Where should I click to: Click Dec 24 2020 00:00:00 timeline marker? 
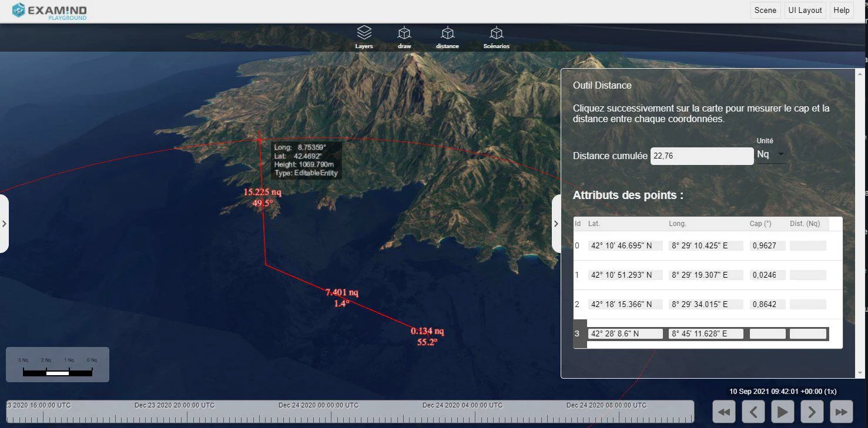(319, 405)
